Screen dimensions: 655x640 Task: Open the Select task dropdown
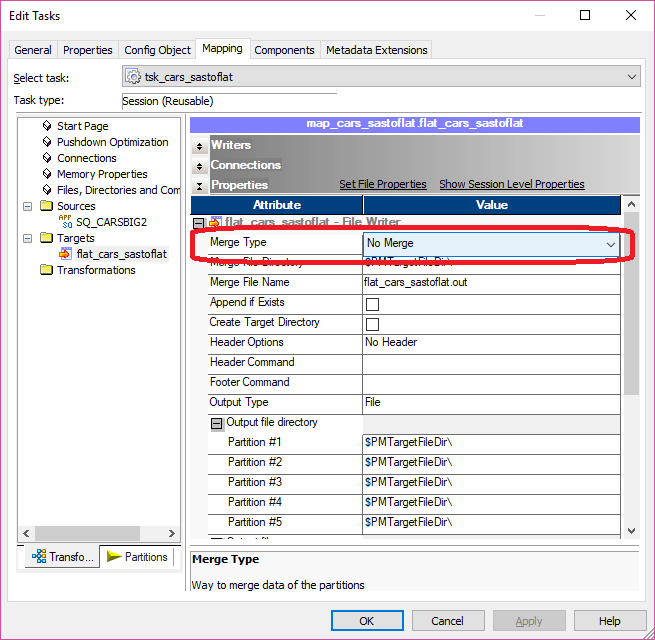coord(630,77)
